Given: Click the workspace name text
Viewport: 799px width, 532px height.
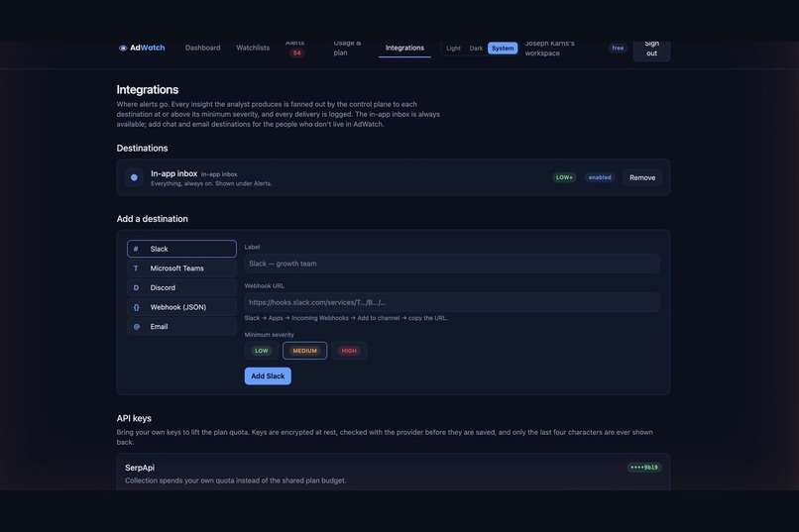Looking at the screenshot, I should click(549, 48).
